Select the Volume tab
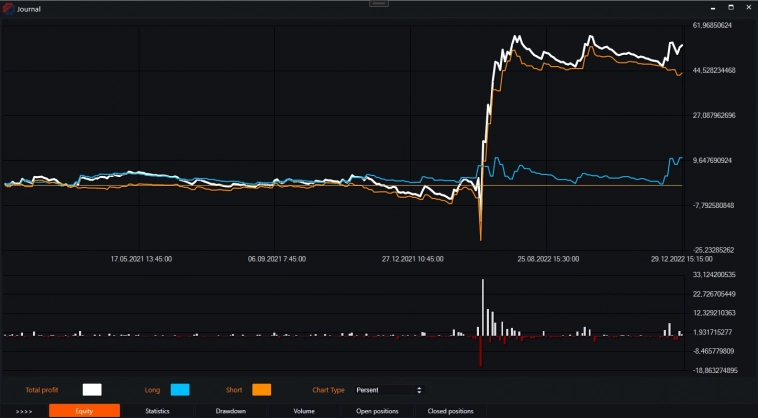758x418 pixels. click(x=304, y=411)
